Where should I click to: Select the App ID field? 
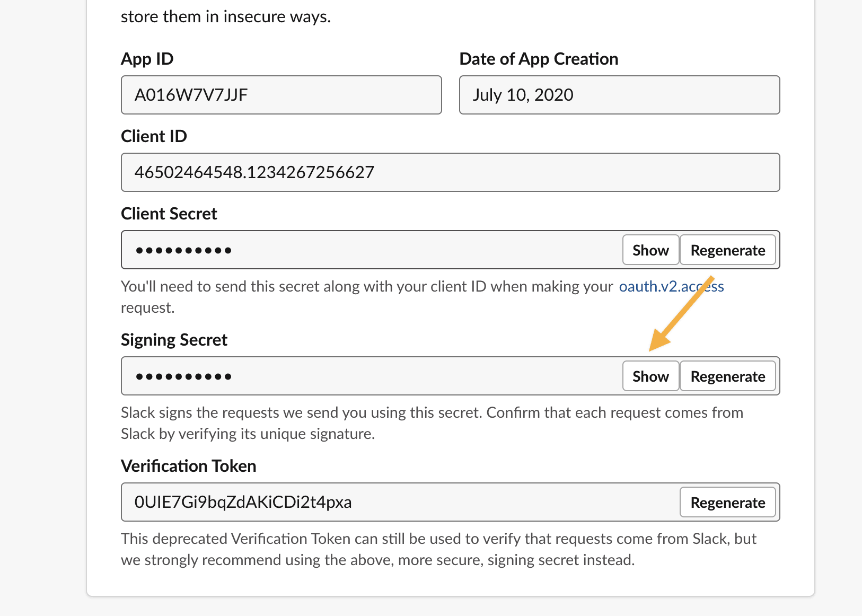pos(282,95)
